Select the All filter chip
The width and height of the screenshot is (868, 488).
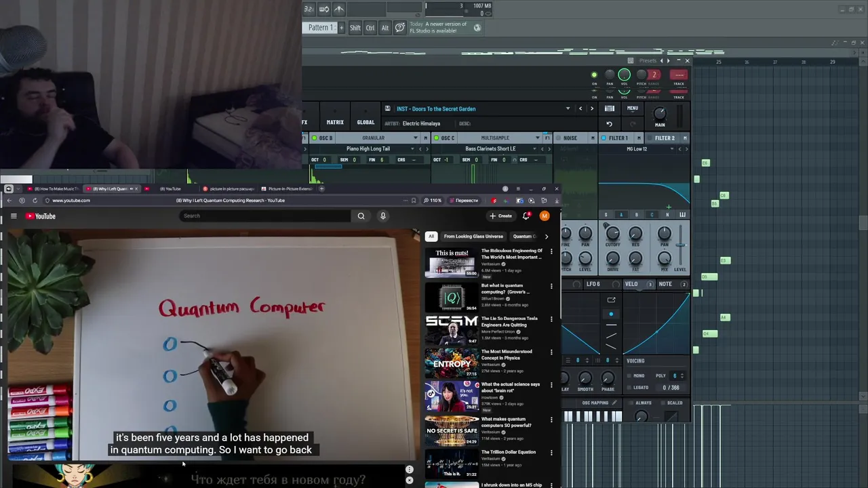point(431,237)
